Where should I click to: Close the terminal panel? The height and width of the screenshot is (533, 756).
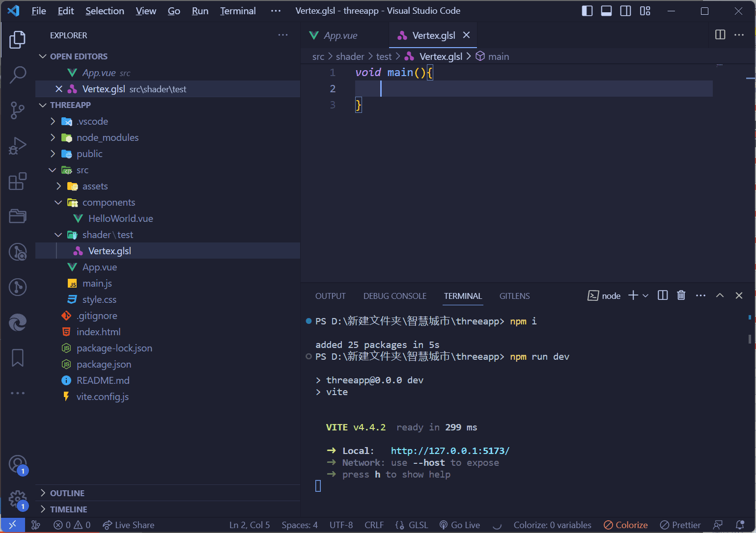pyautogui.click(x=739, y=295)
